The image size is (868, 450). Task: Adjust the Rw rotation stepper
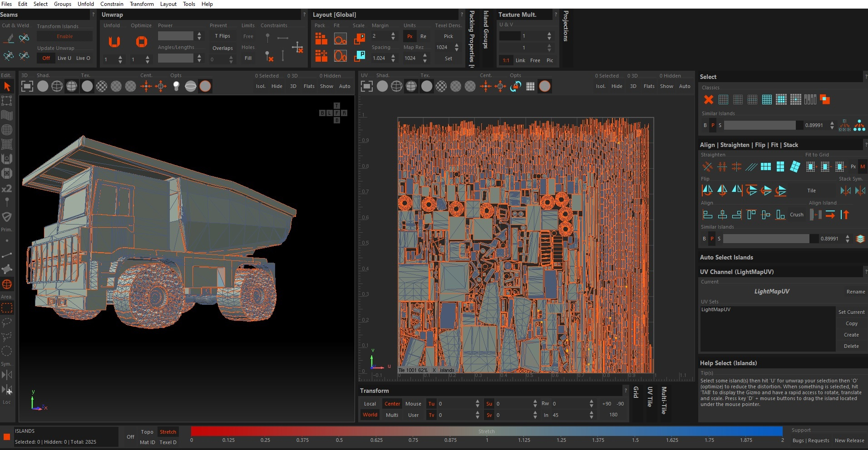591,404
